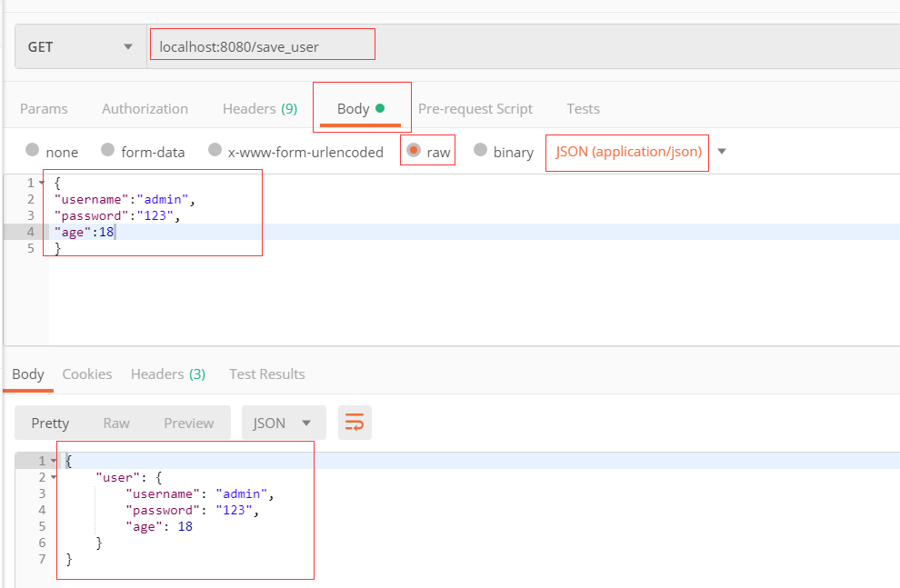Open the Tests tab
This screenshot has width=900, height=588.
tap(583, 108)
